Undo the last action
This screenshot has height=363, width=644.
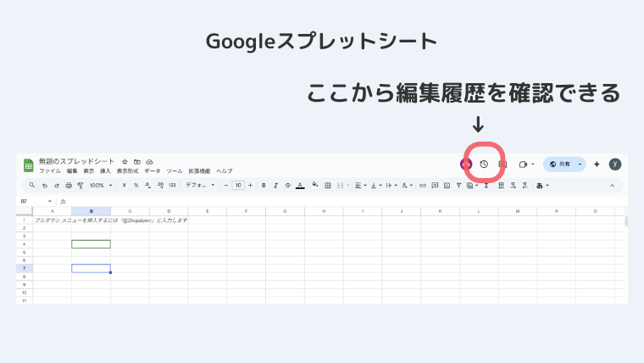pos(44,186)
